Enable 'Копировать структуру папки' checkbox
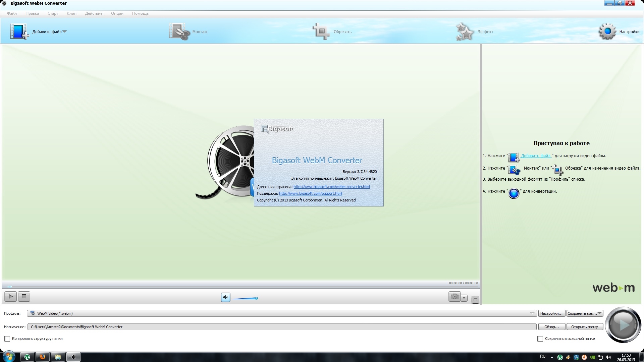 7,339
